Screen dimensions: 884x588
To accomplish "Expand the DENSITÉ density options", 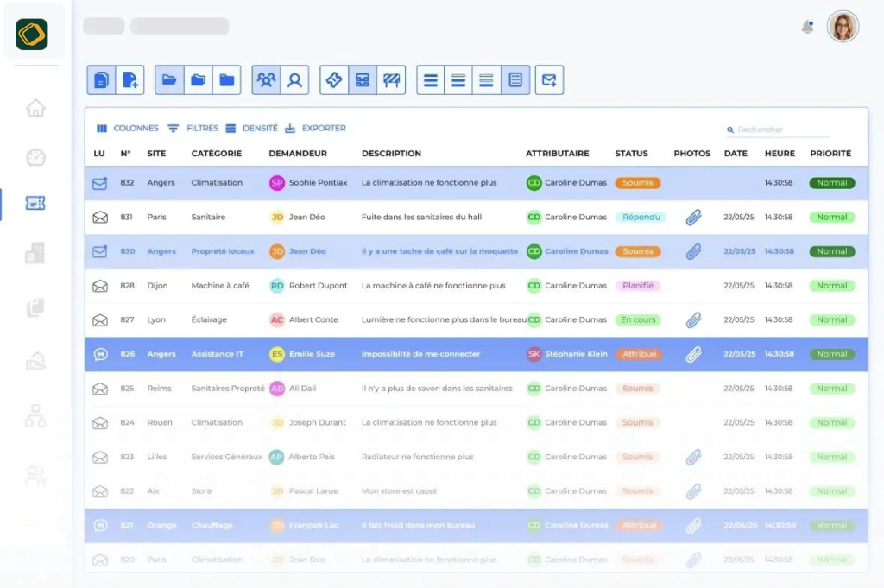I will point(252,129).
